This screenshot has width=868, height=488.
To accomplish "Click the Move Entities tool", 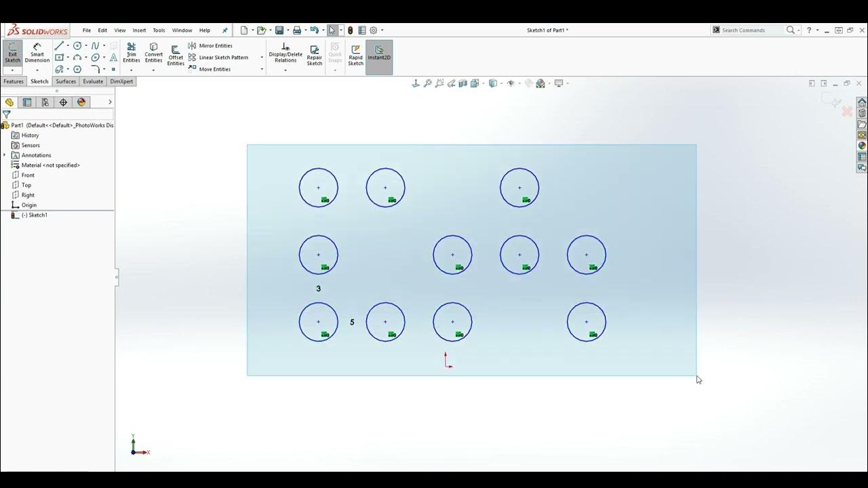I will [x=210, y=69].
